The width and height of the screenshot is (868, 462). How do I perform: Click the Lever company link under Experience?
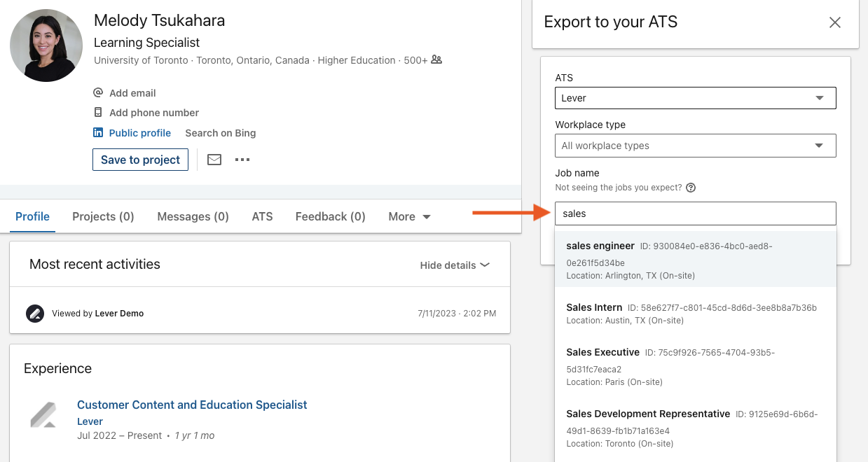(x=90, y=421)
